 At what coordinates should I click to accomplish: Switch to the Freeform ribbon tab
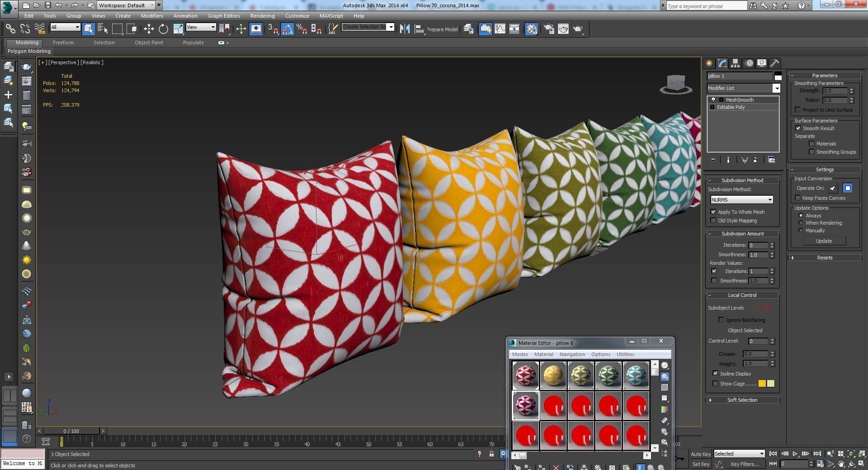coord(63,42)
